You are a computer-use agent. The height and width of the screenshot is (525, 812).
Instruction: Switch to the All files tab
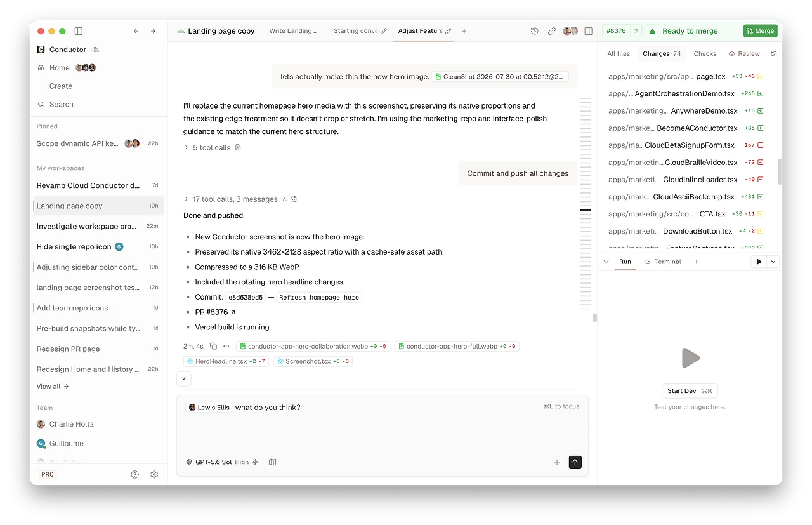pyautogui.click(x=619, y=54)
